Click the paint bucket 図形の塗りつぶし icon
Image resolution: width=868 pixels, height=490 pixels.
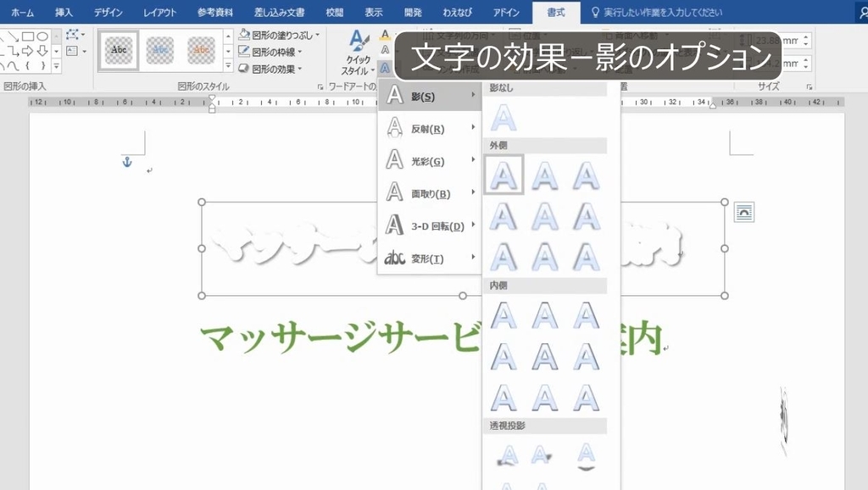point(244,34)
